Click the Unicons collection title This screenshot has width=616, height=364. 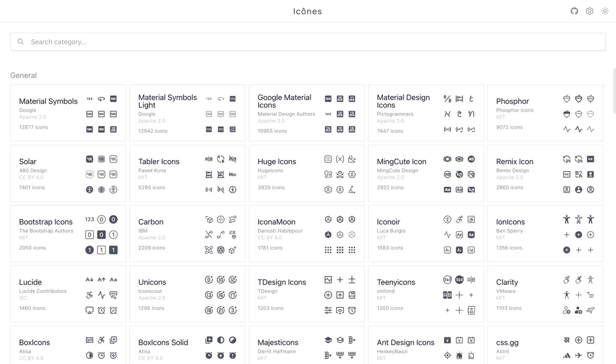152,282
